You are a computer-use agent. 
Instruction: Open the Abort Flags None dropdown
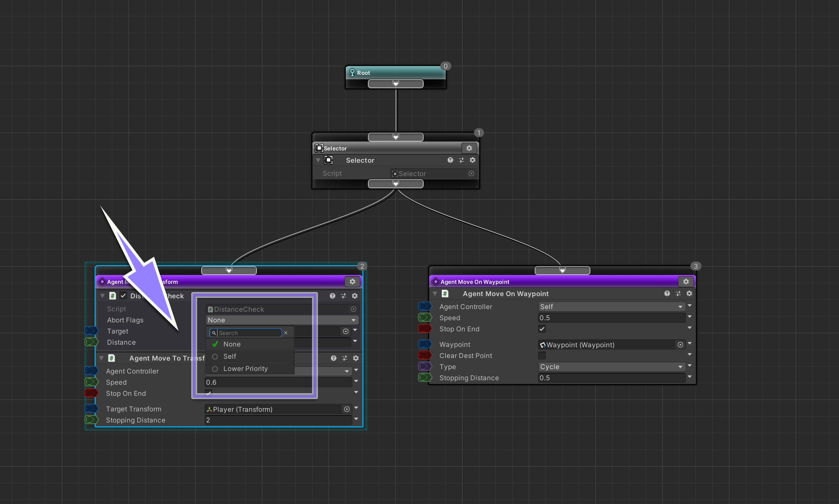(x=282, y=320)
